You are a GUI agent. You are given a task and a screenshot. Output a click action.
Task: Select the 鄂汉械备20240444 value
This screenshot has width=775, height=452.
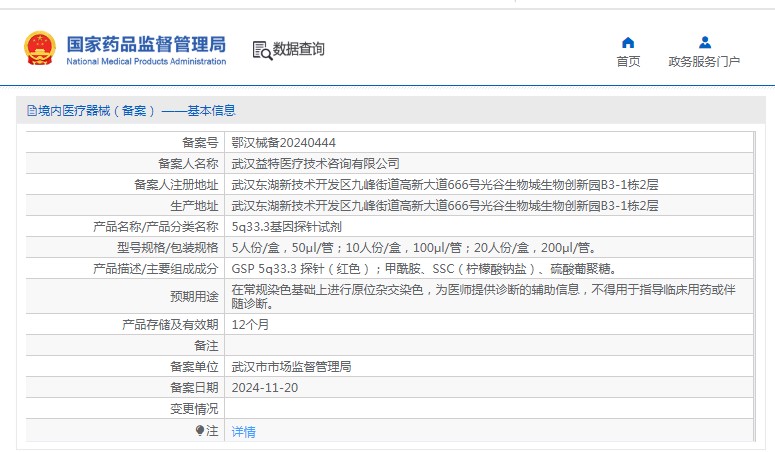[284, 142]
